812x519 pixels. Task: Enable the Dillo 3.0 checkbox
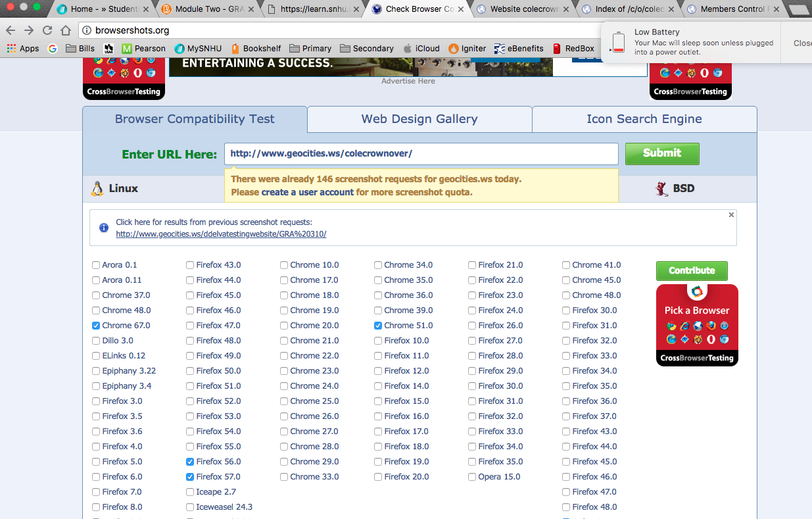[97, 341]
